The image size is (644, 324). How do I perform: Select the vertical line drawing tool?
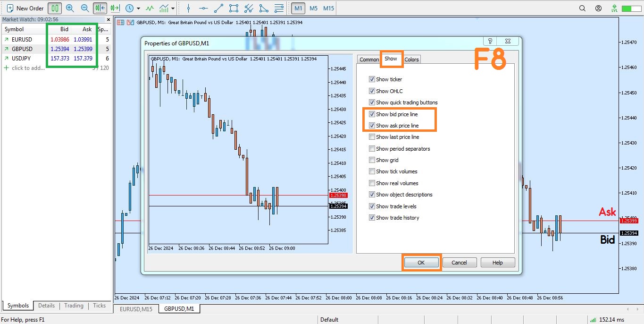[188, 8]
